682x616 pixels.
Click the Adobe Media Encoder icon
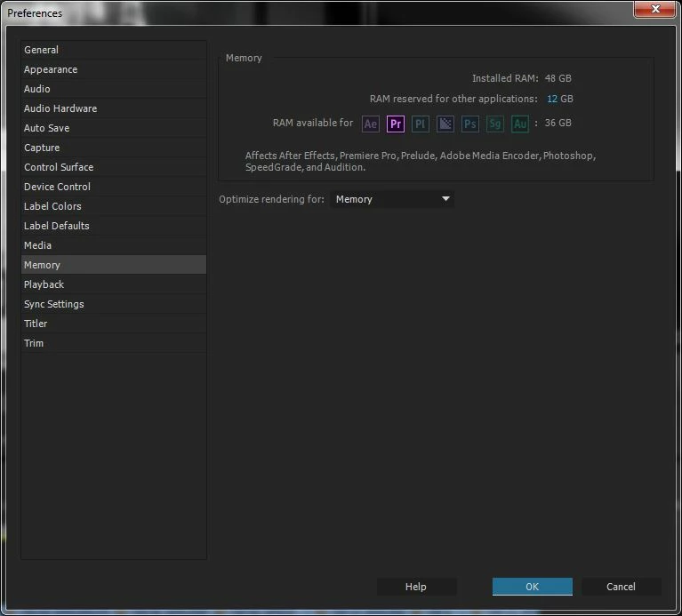tap(445, 124)
